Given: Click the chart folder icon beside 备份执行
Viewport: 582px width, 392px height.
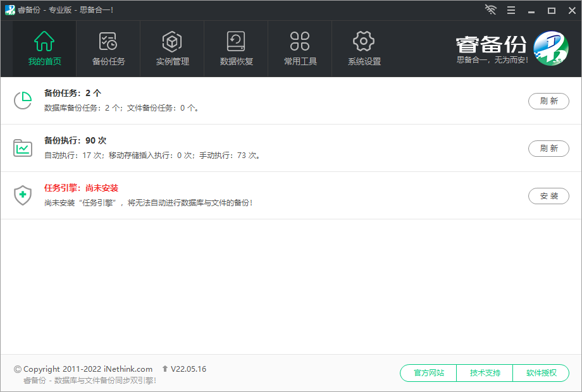Looking at the screenshot, I should (23, 148).
